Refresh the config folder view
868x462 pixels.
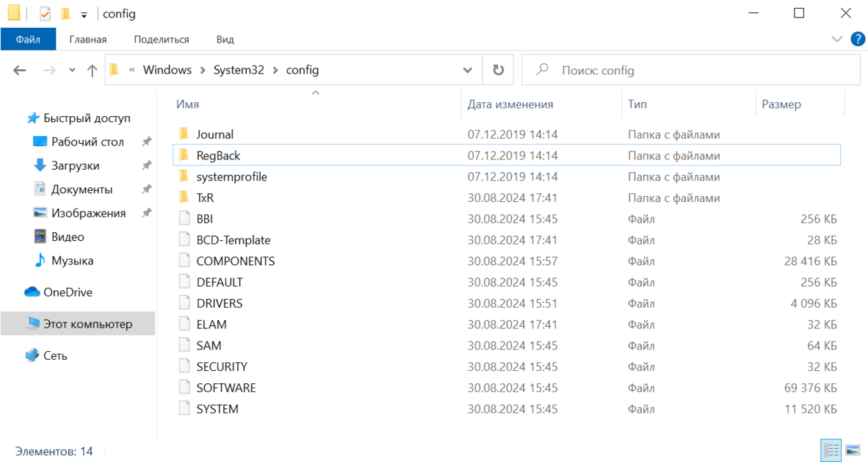498,71
